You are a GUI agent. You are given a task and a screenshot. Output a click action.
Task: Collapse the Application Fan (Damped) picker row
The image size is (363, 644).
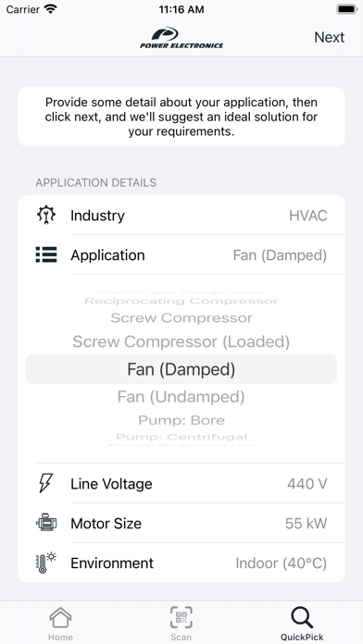(181, 255)
